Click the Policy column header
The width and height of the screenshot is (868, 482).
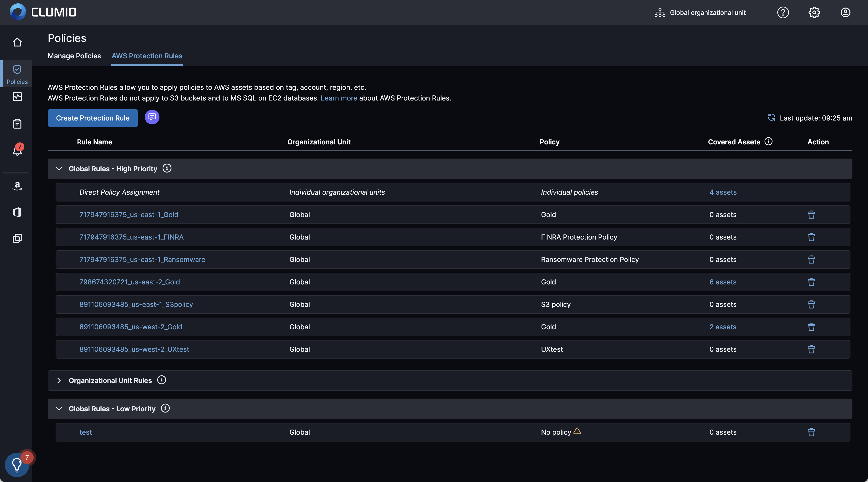[549, 142]
